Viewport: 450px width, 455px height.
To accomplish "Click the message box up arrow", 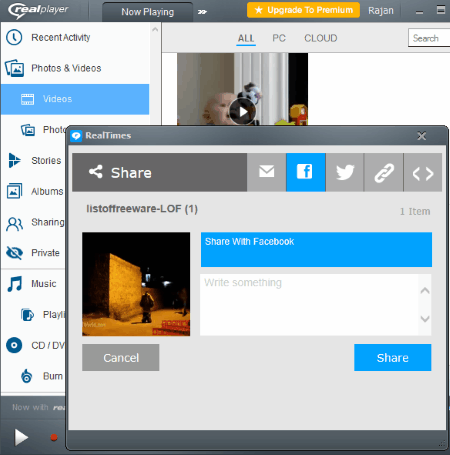I will tap(425, 290).
